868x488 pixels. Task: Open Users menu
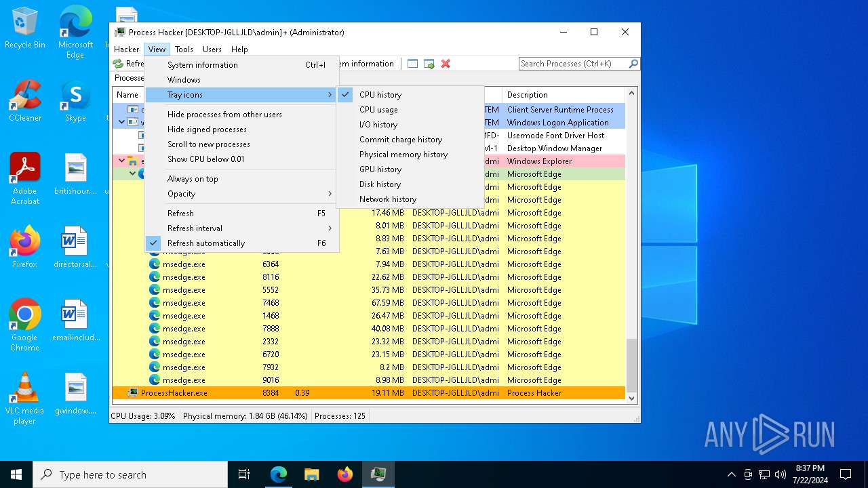coord(212,49)
